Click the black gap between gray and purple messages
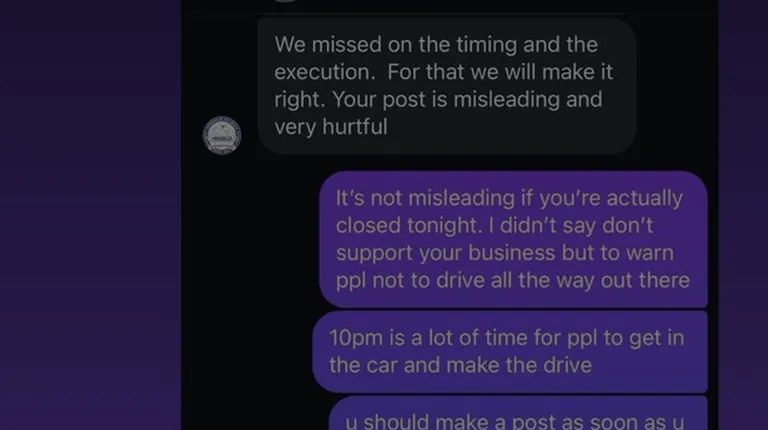Viewport: 768px width, 430px height. tap(447, 163)
